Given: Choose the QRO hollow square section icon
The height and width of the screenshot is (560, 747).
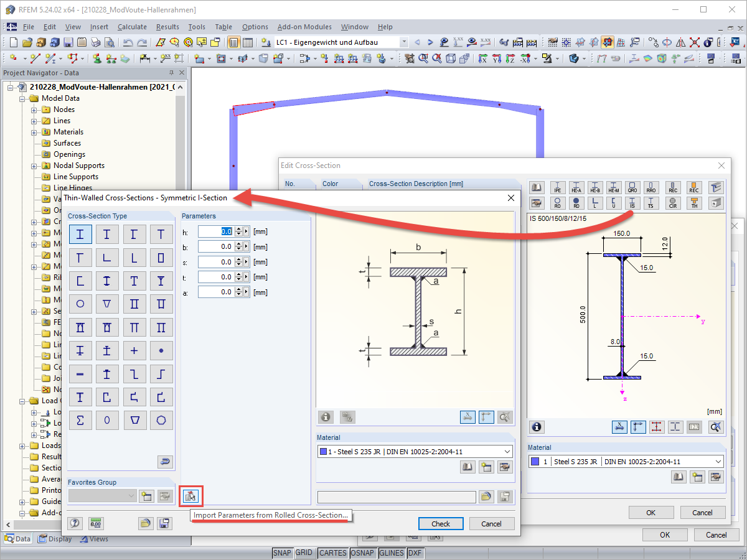Looking at the screenshot, I should click(632, 187).
